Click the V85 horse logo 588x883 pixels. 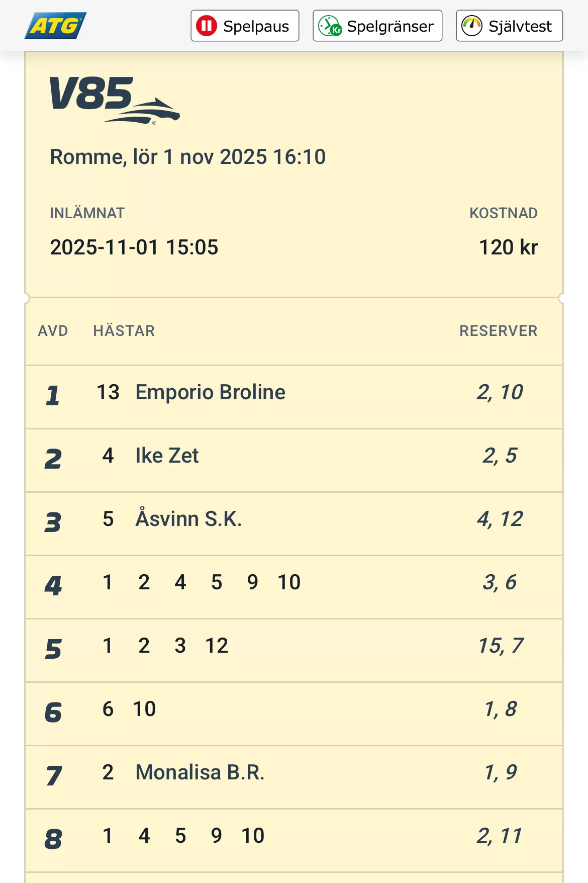pos(114,100)
